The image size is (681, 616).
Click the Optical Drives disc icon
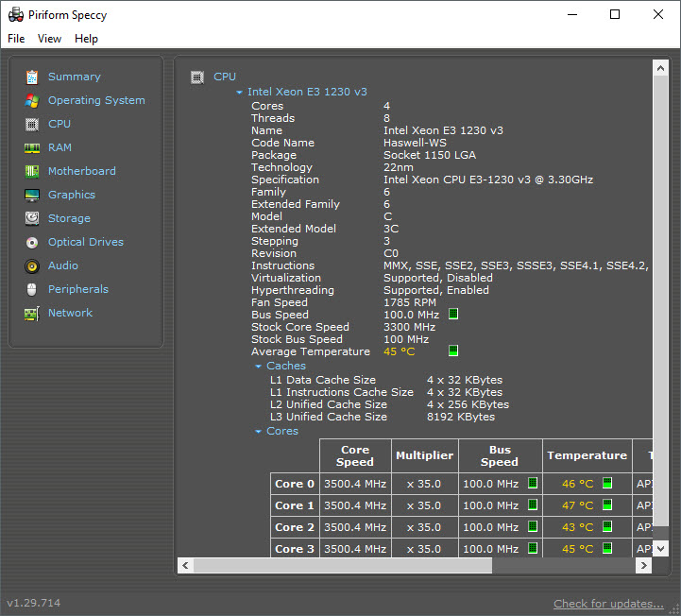pos(32,243)
